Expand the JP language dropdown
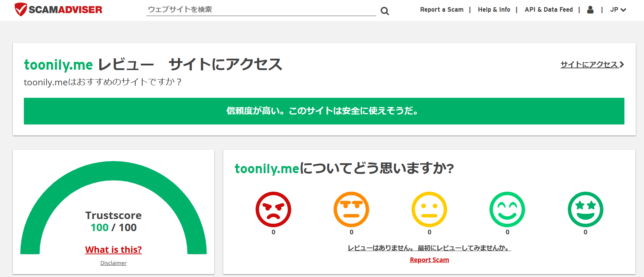 (618, 10)
